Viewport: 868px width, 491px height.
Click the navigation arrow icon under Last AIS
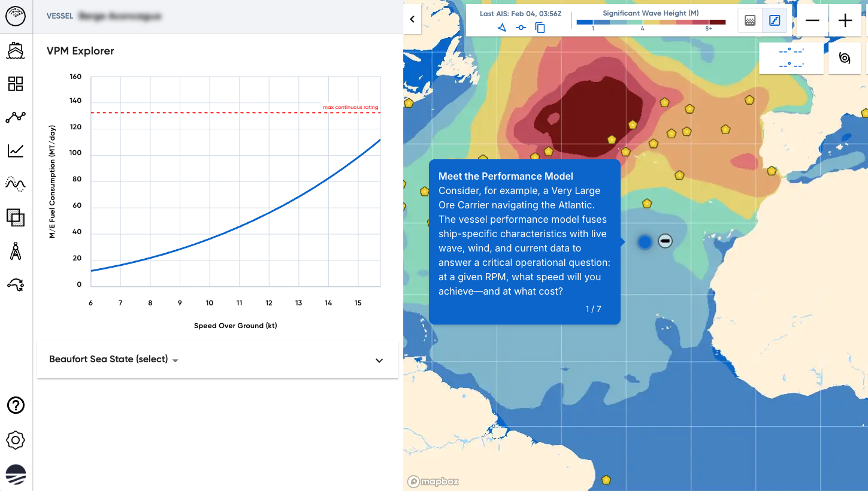point(502,28)
